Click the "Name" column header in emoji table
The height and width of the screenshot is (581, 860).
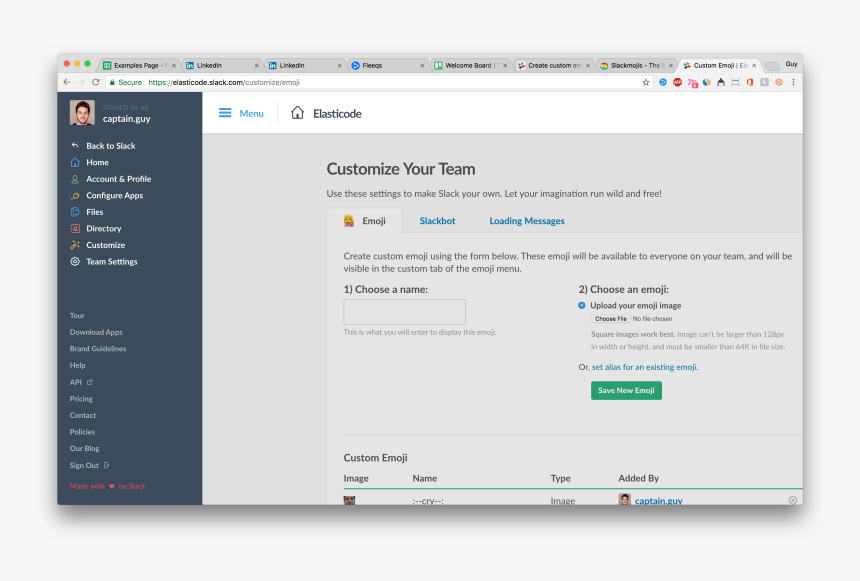(x=425, y=478)
